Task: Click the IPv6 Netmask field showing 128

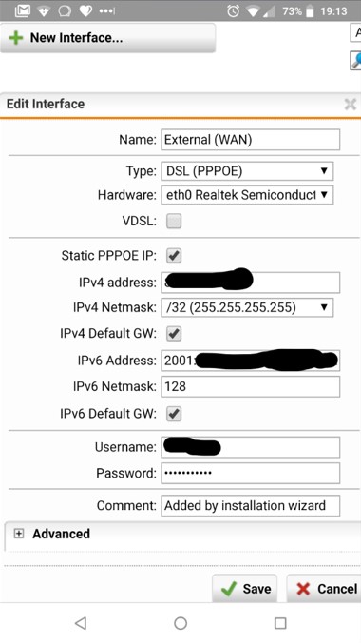Action: tap(251, 386)
